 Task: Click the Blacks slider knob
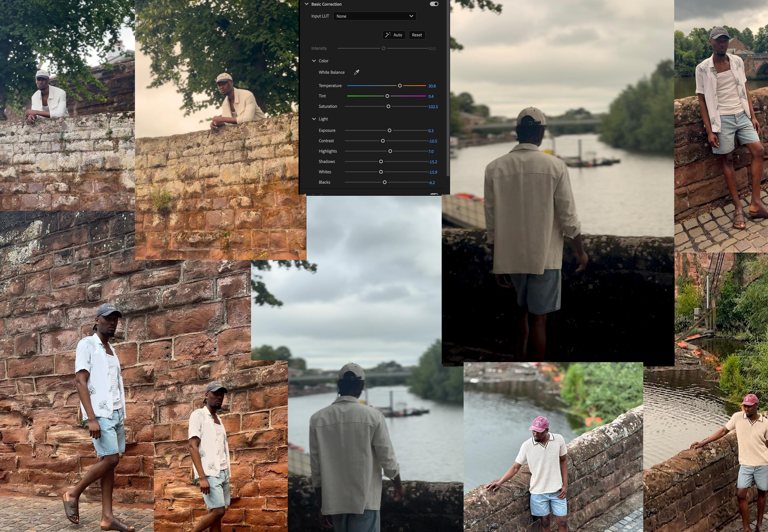[x=385, y=182]
